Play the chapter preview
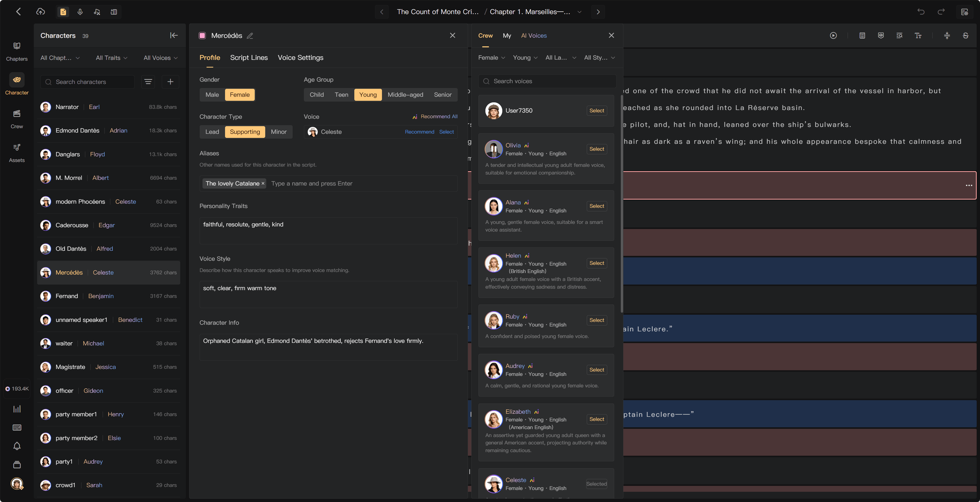980x502 pixels. point(833,35)
